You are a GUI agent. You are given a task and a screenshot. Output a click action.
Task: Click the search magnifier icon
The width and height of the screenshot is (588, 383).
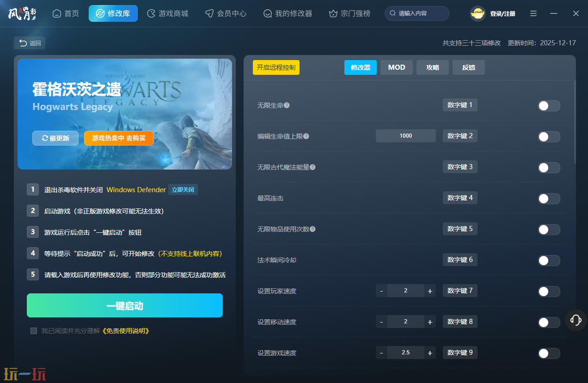392,13
